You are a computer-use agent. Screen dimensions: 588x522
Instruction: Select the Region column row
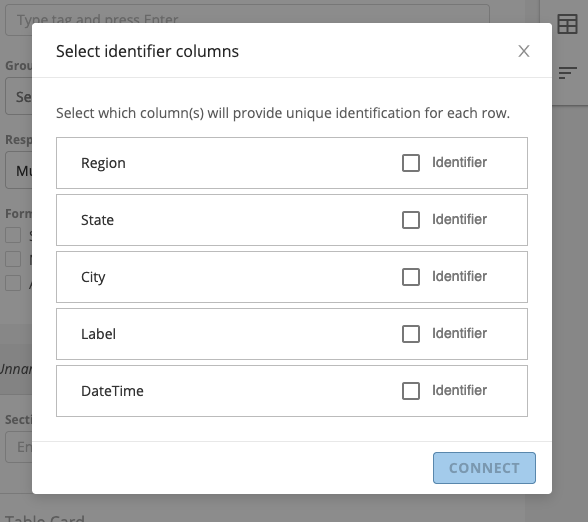click(x=292, y=163)
